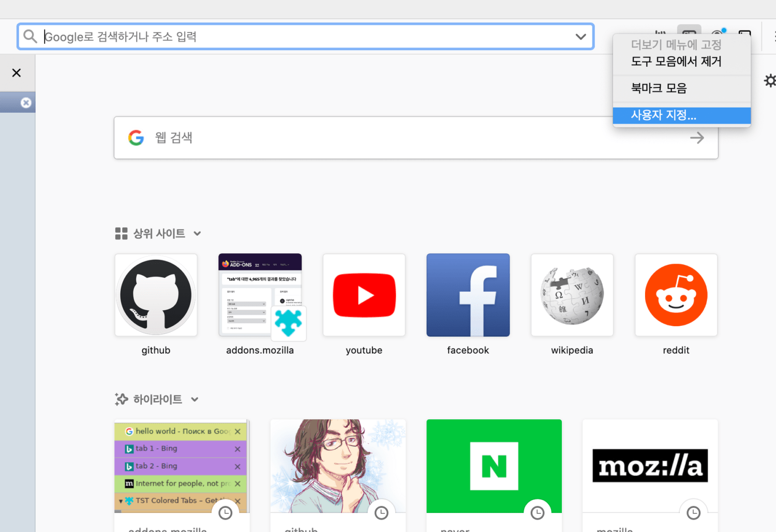This screenshot has height=532, width=776.
Task: Click the clock icon on the mozilla card
Action: (x=693, y=513)
